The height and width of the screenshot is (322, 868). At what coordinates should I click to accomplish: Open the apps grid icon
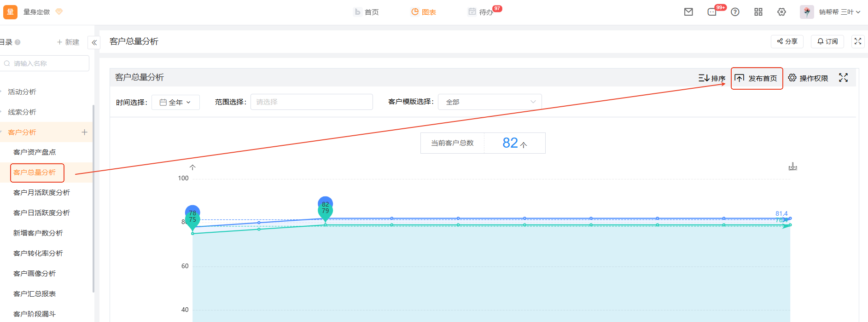758,12
